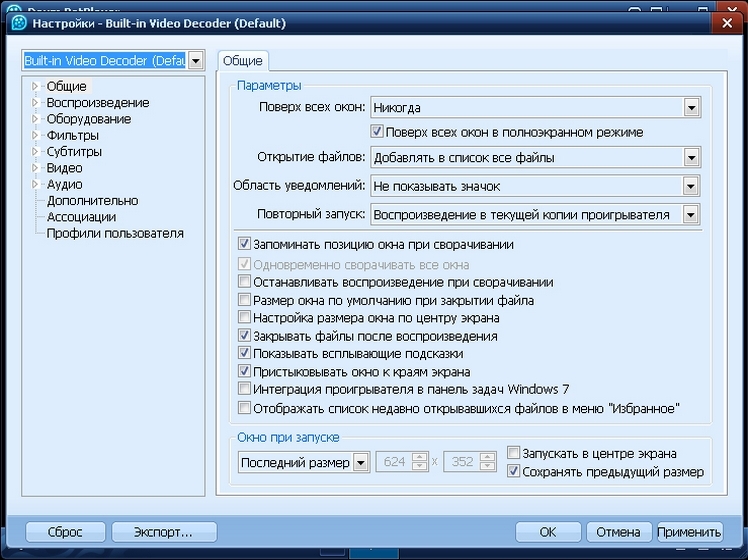Image resolution: width=748 pixels, height=560 pixels.
Task: Open the Поверх всех окон dropdown
Action: click(x=690, y=107)
